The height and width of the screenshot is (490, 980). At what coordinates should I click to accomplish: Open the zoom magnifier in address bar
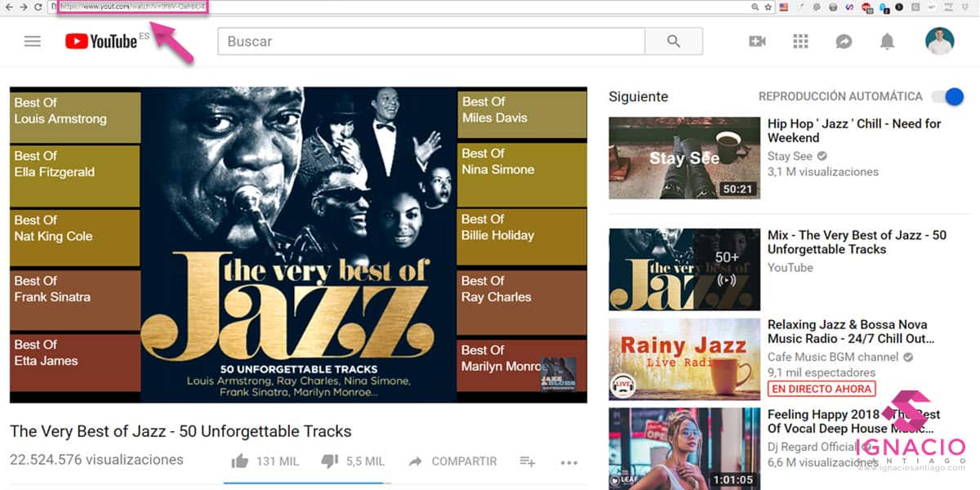pos(755,7)
